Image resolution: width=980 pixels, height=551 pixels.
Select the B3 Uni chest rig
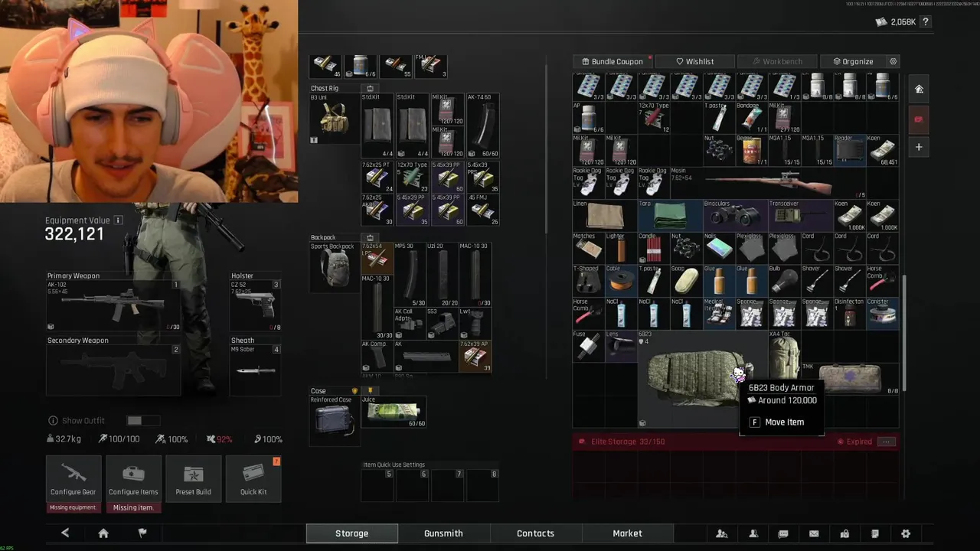[x=334, y=119]
